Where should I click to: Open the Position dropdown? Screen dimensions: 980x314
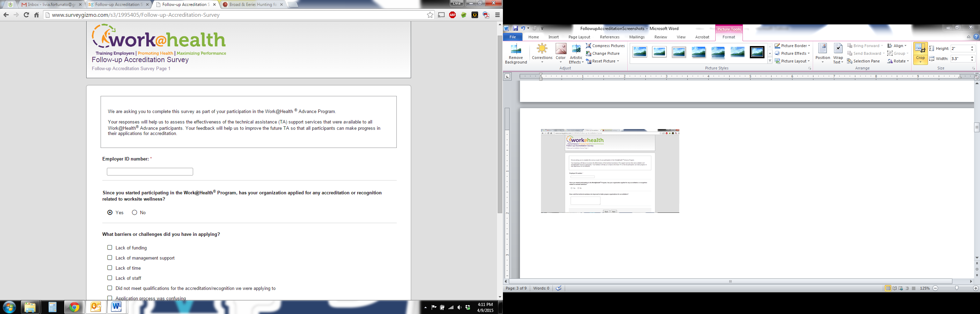click(x=822, y=54)
